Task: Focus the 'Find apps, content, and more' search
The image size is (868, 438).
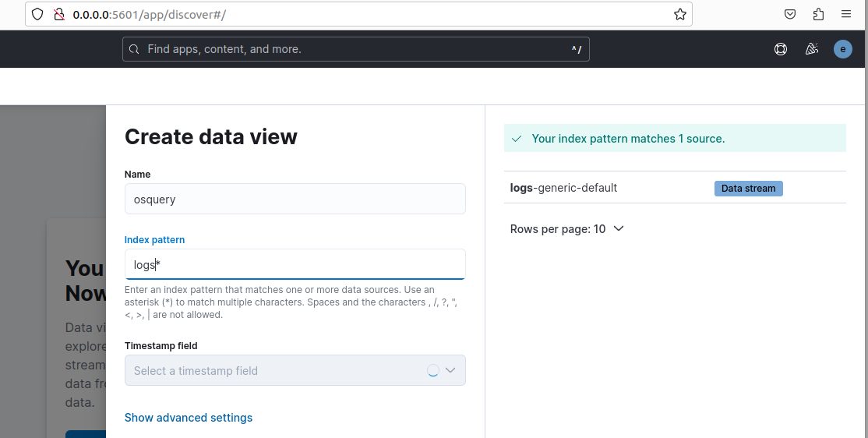Action: pos(356,49)
